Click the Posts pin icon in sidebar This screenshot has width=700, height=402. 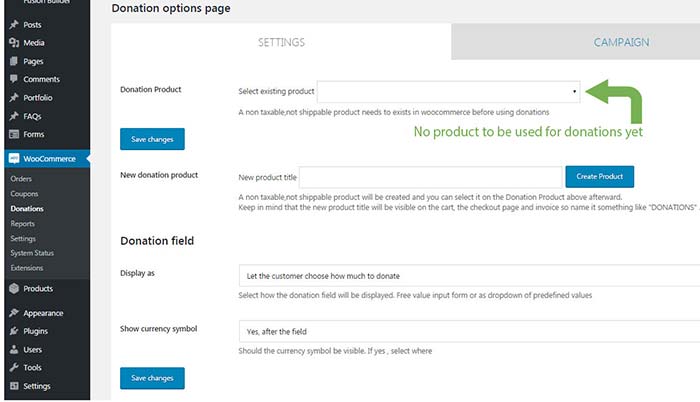coord(13,24)
